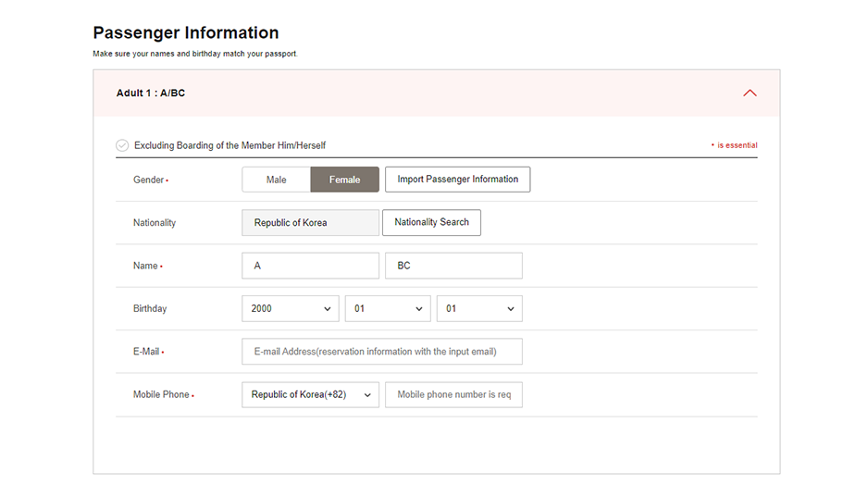Open the birth day dropdown
Screen dimensions: 868x497
click(x=479, y=308)
